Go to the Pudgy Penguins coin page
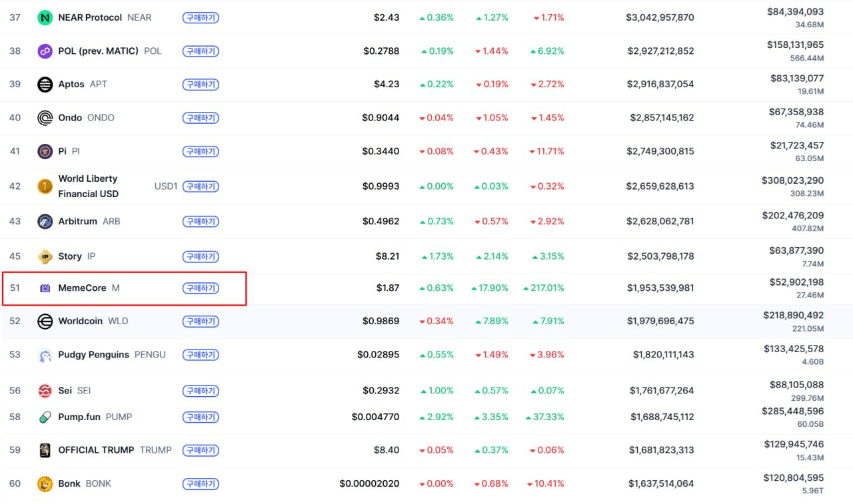 [x=93, y=354]
